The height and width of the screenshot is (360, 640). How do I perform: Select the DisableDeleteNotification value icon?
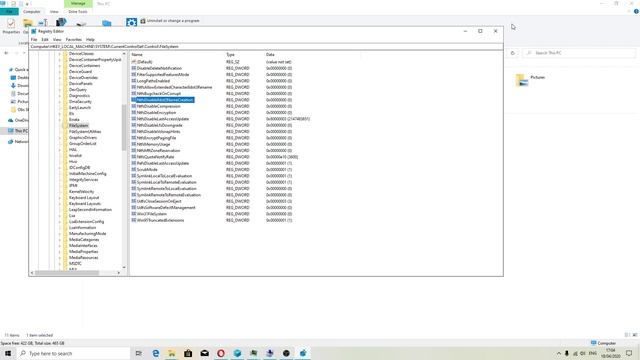(133, 68)
